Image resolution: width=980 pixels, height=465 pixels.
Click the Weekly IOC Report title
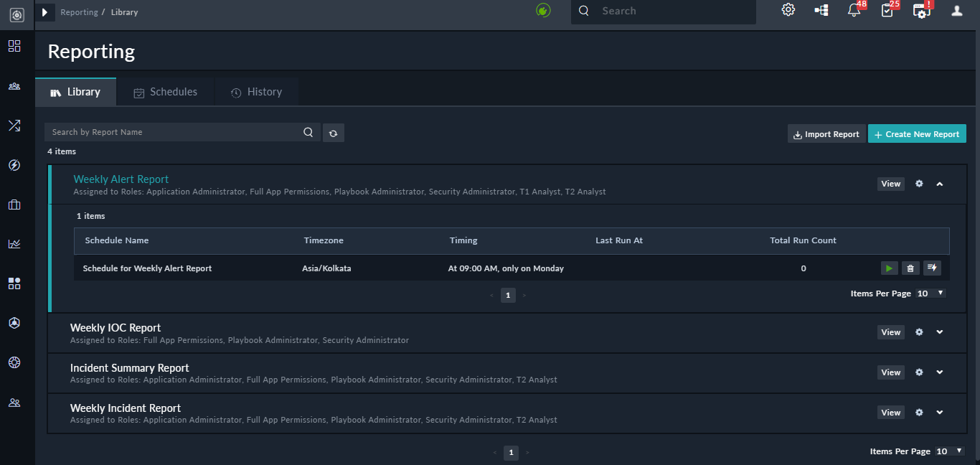click(x=116, y=328)
